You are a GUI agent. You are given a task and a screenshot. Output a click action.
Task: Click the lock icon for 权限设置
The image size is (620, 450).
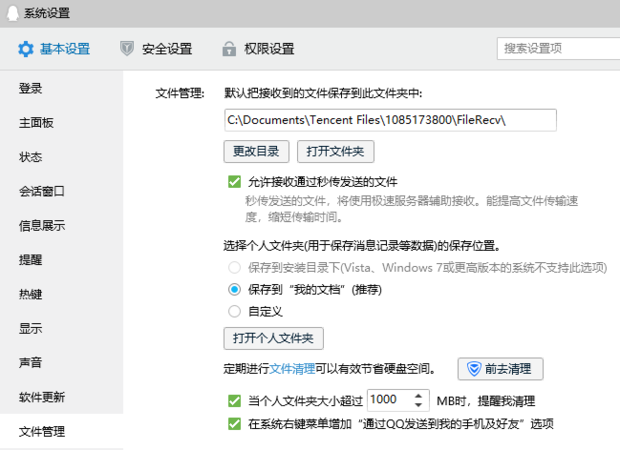tap(229, 49)
